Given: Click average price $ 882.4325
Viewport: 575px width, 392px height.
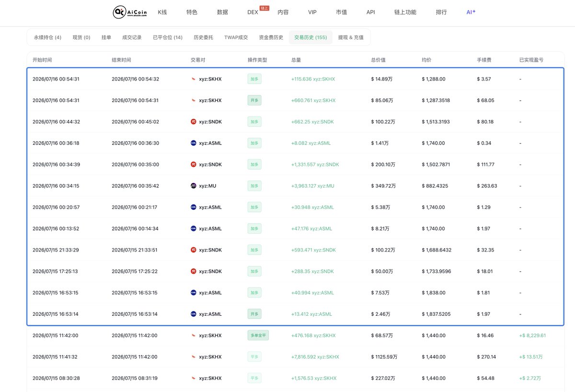Looking at the screenshot, I should [435, 186].
